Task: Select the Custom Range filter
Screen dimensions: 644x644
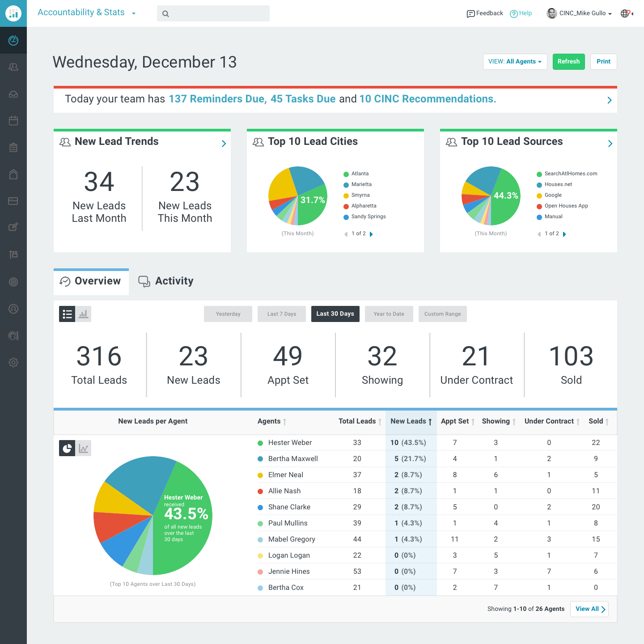Action: [443, 314]
